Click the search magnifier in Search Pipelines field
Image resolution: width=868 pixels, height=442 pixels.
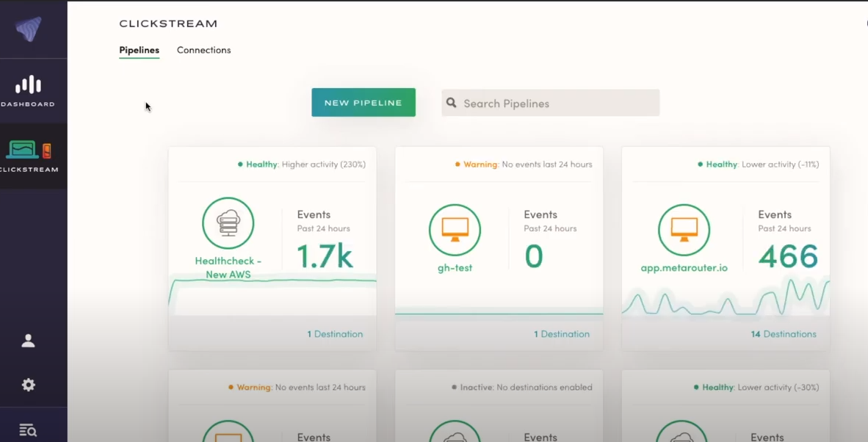452,103
